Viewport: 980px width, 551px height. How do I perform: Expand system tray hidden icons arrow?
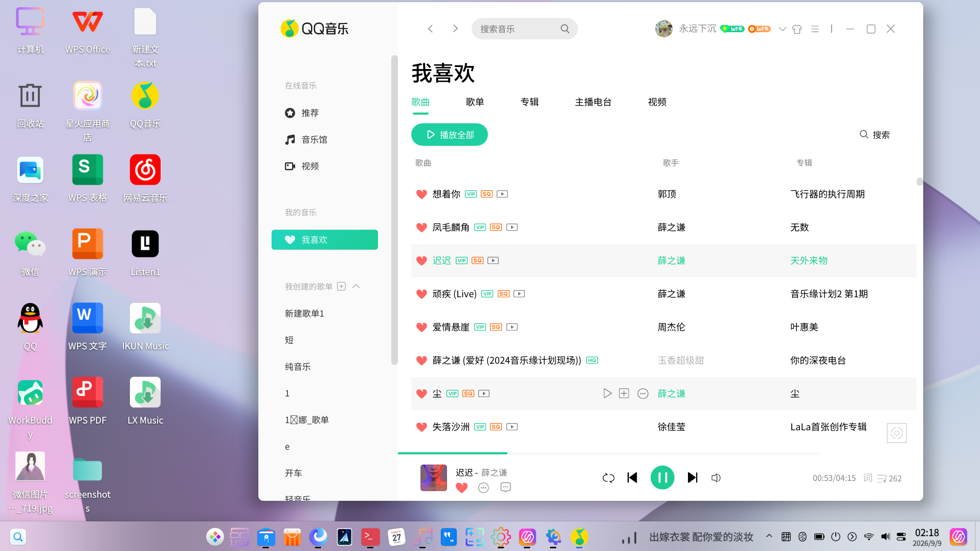[x=769, y=536]
